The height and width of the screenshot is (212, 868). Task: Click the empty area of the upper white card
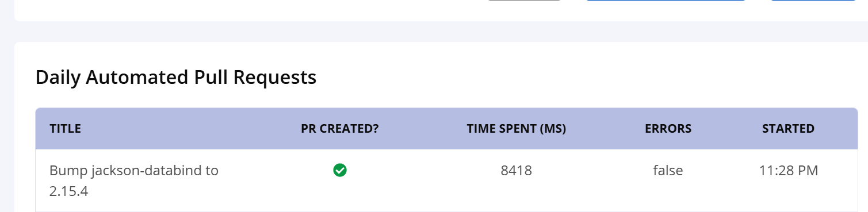230,9
